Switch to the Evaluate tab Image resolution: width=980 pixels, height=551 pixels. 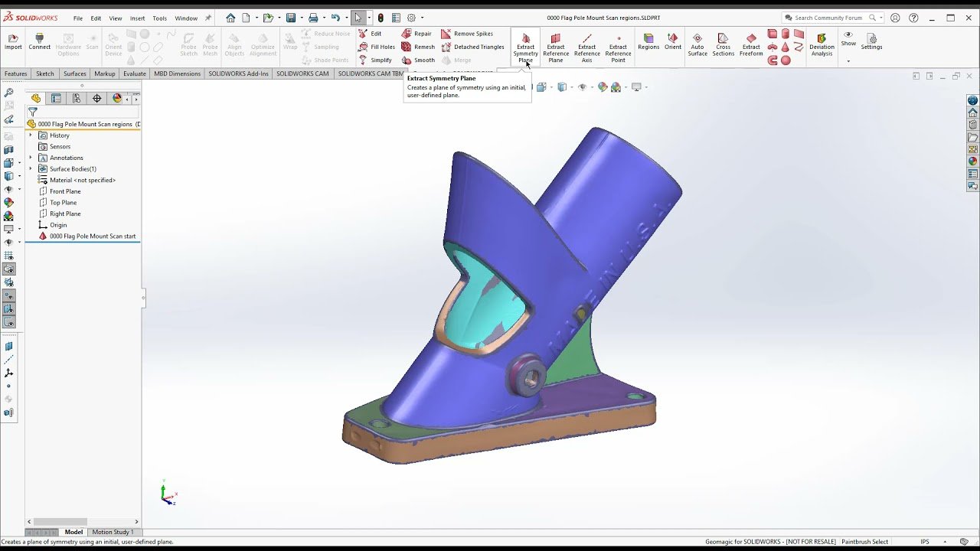[135, 73]
